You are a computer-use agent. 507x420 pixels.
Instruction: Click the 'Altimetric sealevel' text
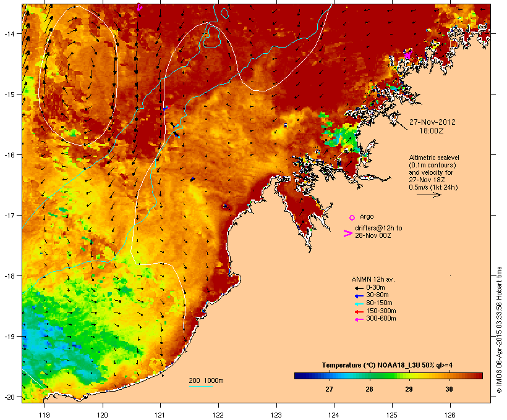pos(434,157)
